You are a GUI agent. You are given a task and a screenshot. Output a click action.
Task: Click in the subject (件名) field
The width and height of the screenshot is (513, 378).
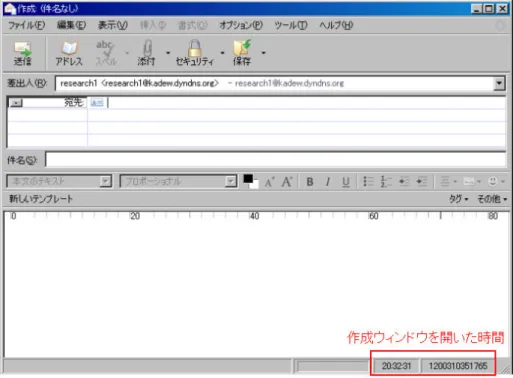tap(276, 160)
